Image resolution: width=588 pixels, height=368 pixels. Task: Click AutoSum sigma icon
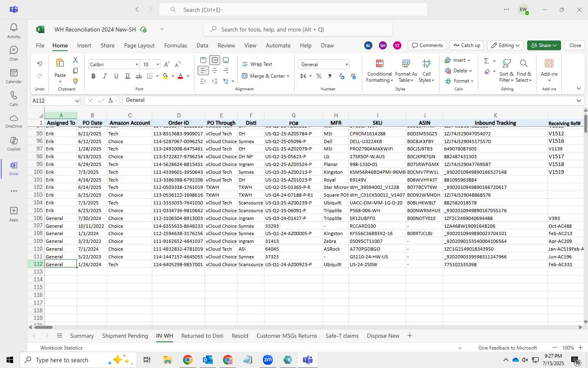pyautogui.click(x=486, y=61)
